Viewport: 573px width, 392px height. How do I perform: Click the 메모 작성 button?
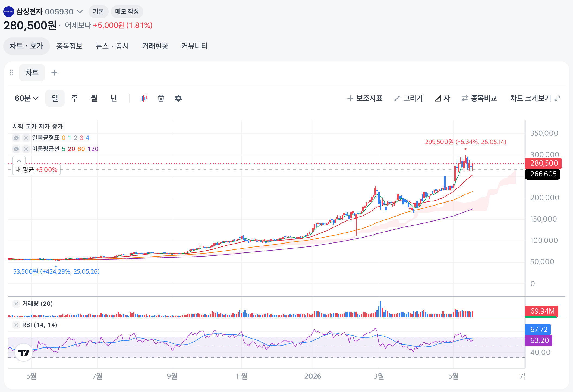coord(127,12)
